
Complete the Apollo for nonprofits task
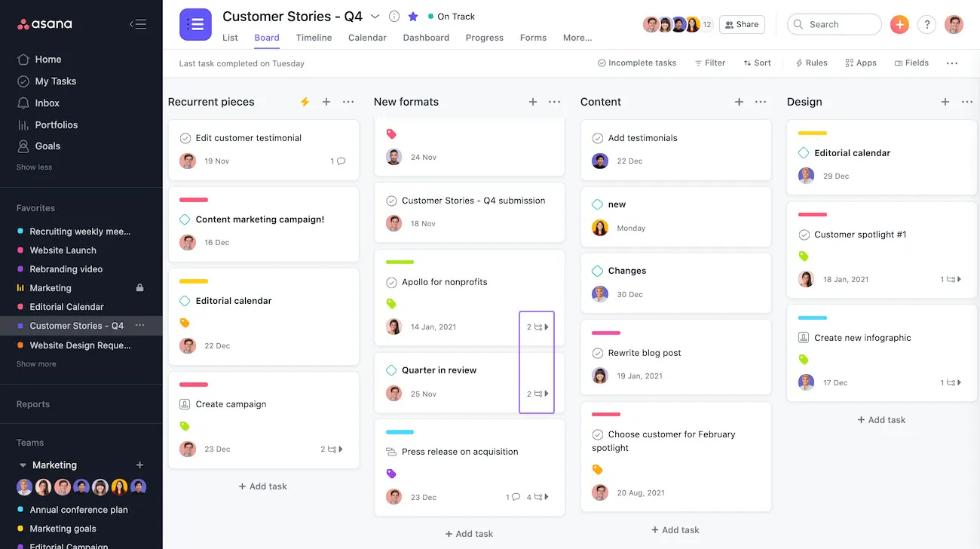[x=391, y=282]
